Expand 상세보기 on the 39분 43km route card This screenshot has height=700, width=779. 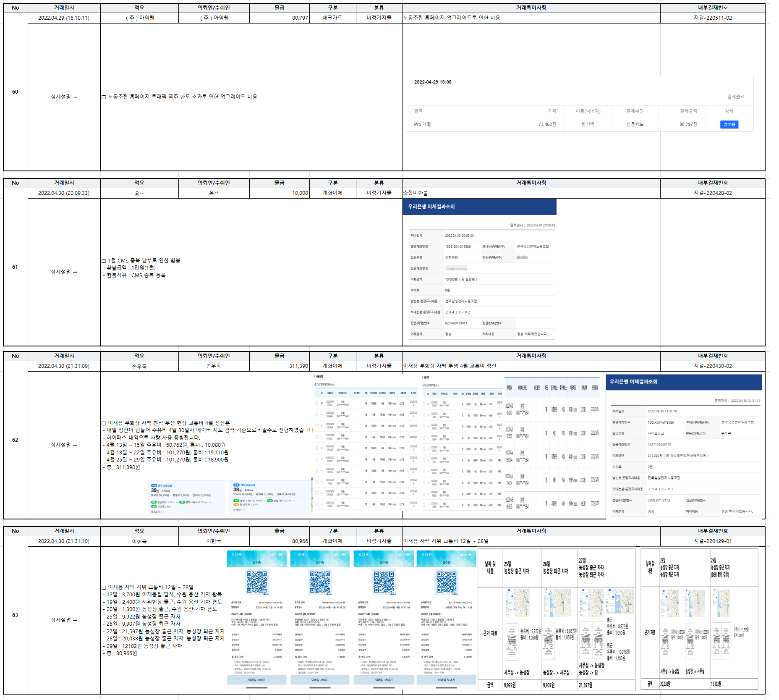click(x=156, y=512)
